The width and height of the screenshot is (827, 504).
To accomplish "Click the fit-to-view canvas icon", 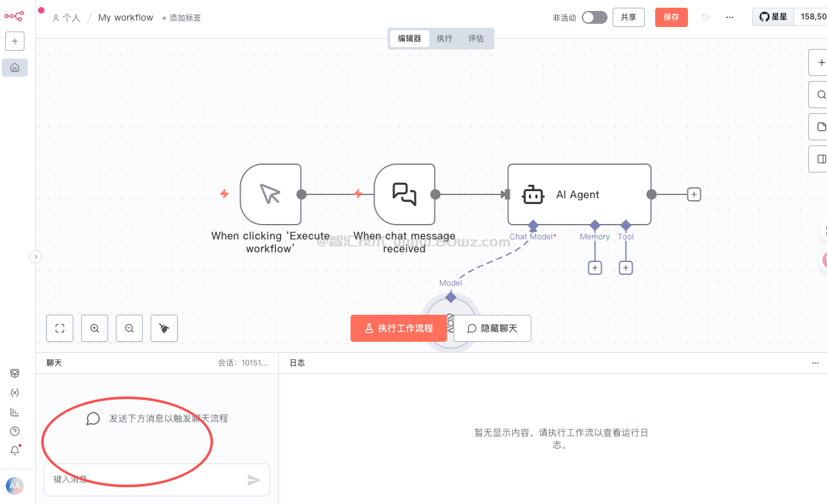I will 60,328.
